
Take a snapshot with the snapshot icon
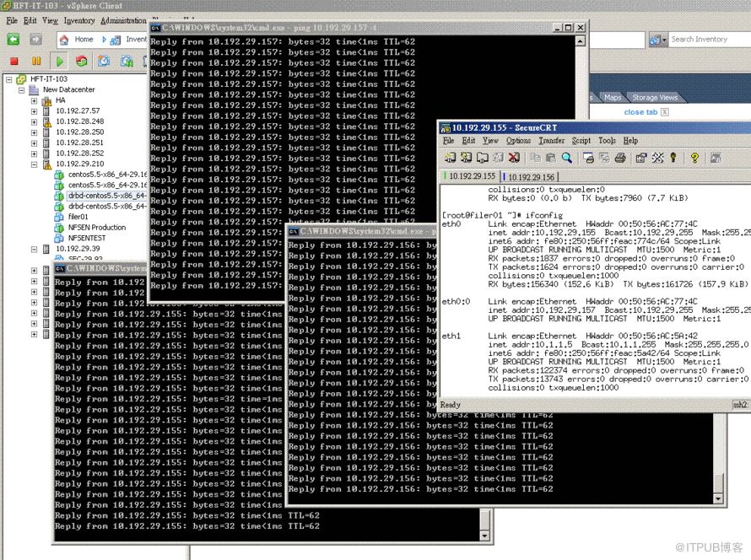(104, 61)
